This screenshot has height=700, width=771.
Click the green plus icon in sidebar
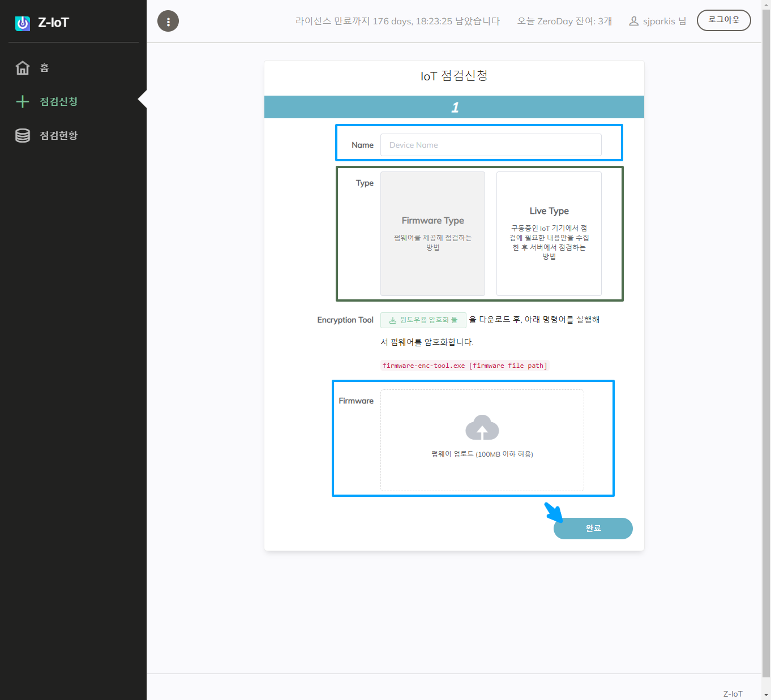point(23,102)
